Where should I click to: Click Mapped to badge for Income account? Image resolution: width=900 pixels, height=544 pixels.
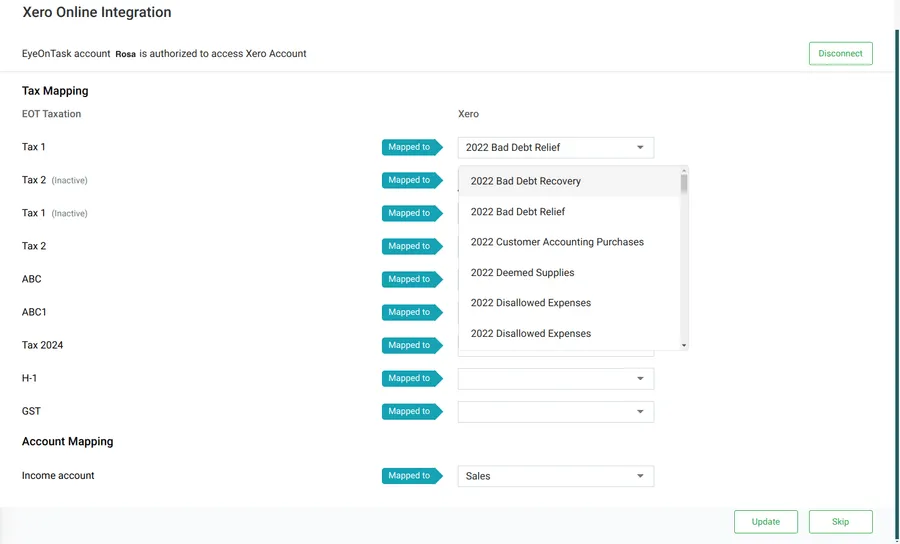click(412, 475)
